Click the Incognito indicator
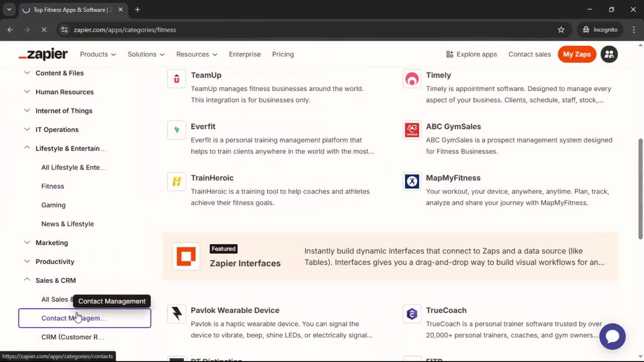Screen dimensions: 644x362 (600, 30)
